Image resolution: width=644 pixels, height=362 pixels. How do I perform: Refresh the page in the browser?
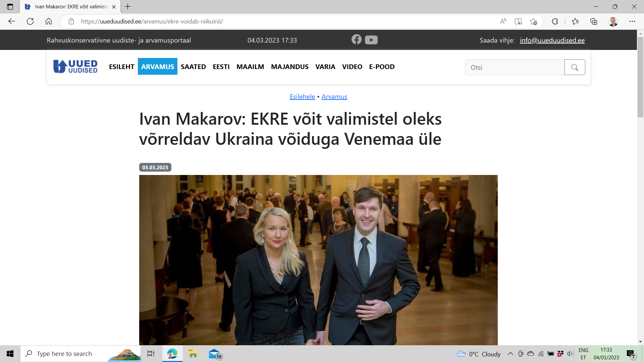point(30,21)
